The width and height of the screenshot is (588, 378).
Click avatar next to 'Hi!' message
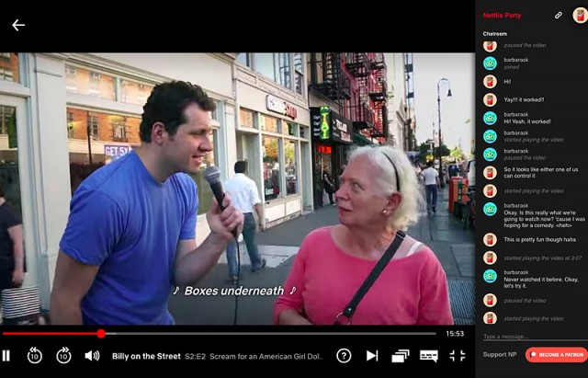[490, 82]
